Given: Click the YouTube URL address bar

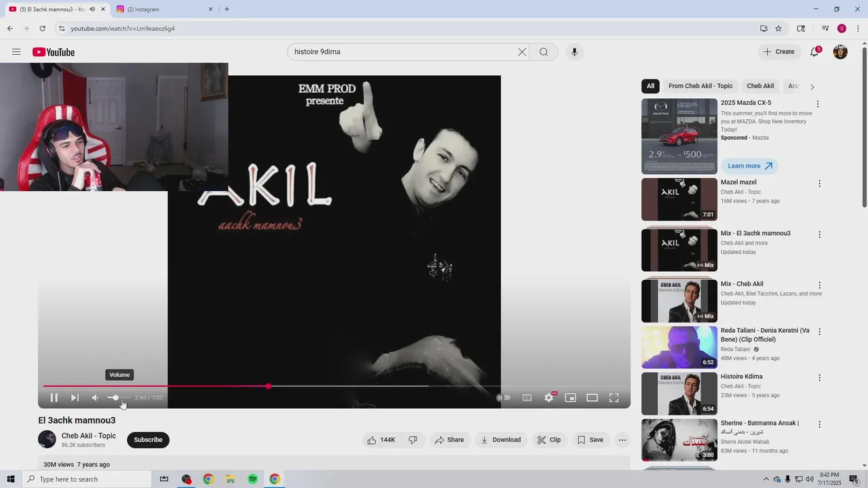Looking at the screenshot, I should coord(407,28).
